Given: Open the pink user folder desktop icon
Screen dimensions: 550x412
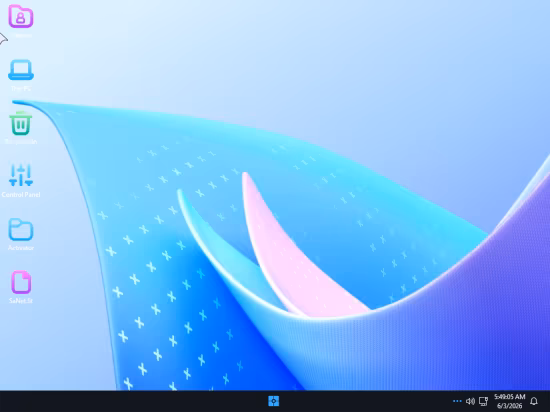Looking at the screenshot, I should [21, 16].
